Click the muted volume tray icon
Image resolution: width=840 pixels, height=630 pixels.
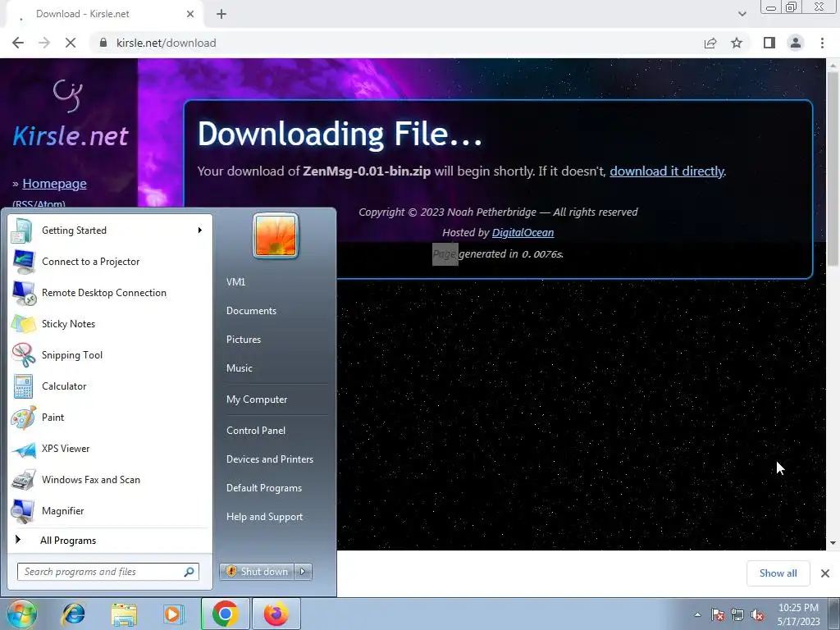point(757,614)
